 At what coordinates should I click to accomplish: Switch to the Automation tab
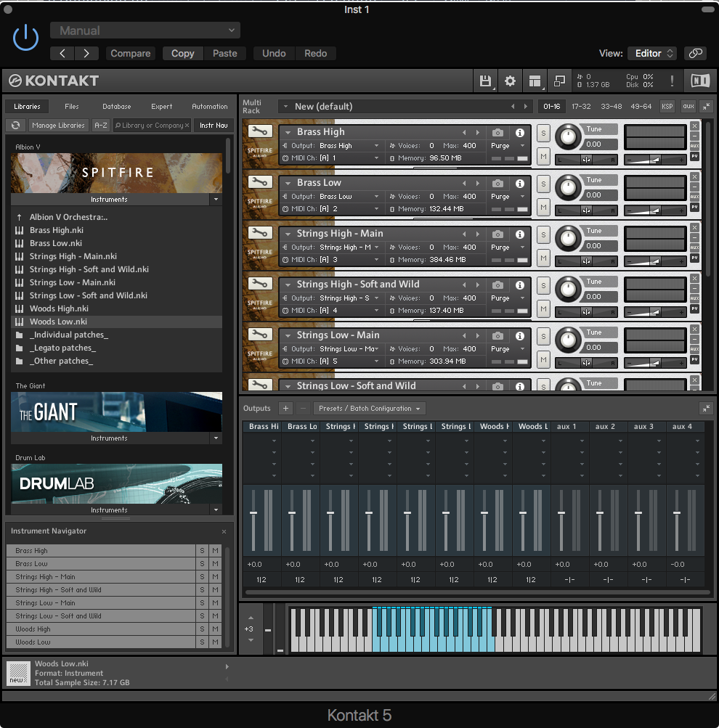pos(210,106)
